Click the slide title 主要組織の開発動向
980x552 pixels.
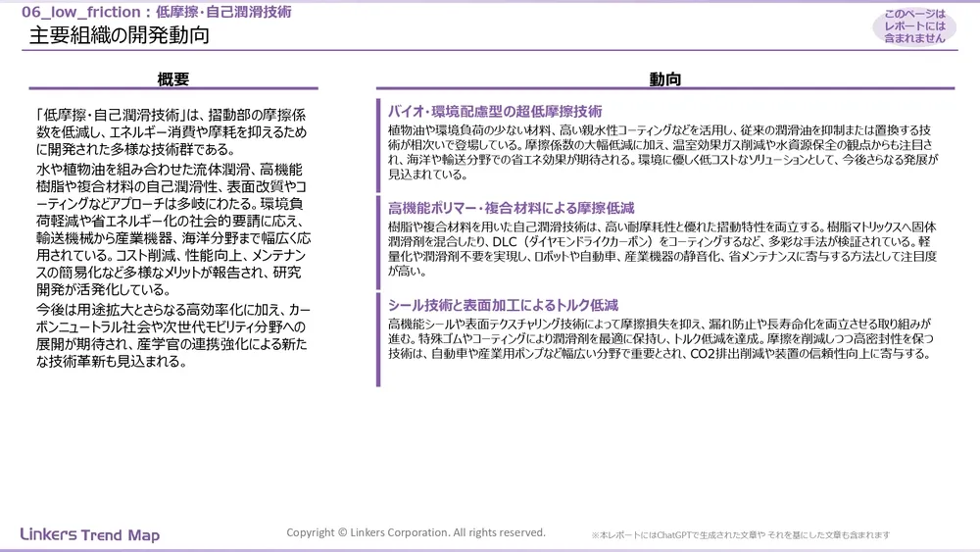point(119,35)
